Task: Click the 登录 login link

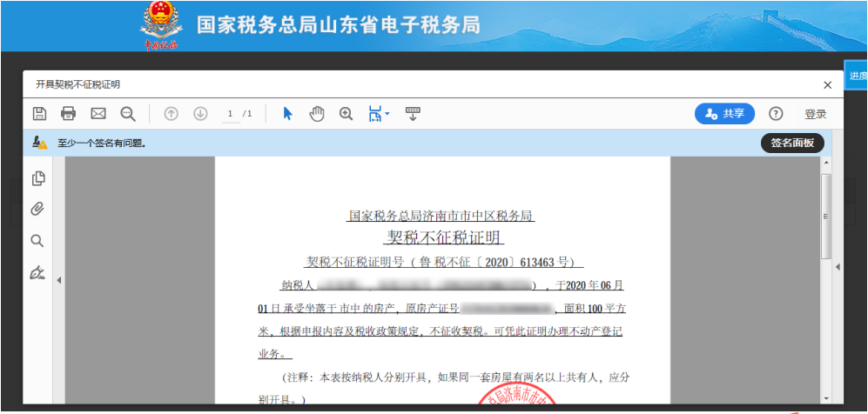Action: point(816,115)
